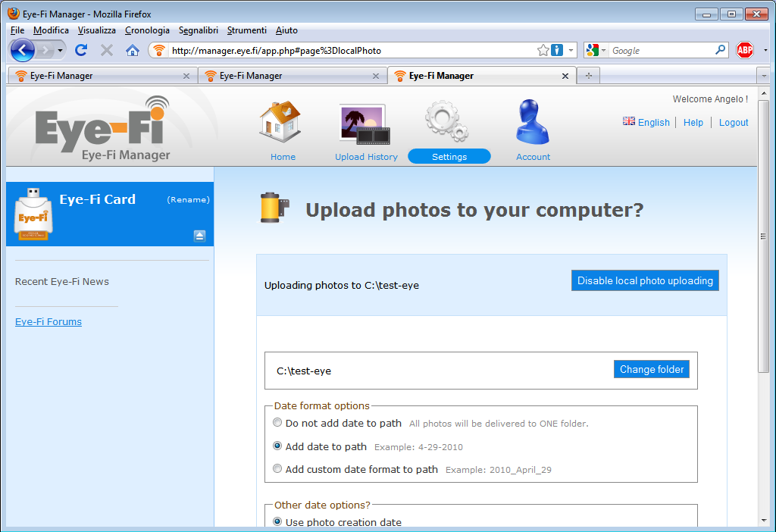The width and height of the screenshot is (776, 532).
Task: Click the scrollbar down arrow
Action: (x=764, y=521)
